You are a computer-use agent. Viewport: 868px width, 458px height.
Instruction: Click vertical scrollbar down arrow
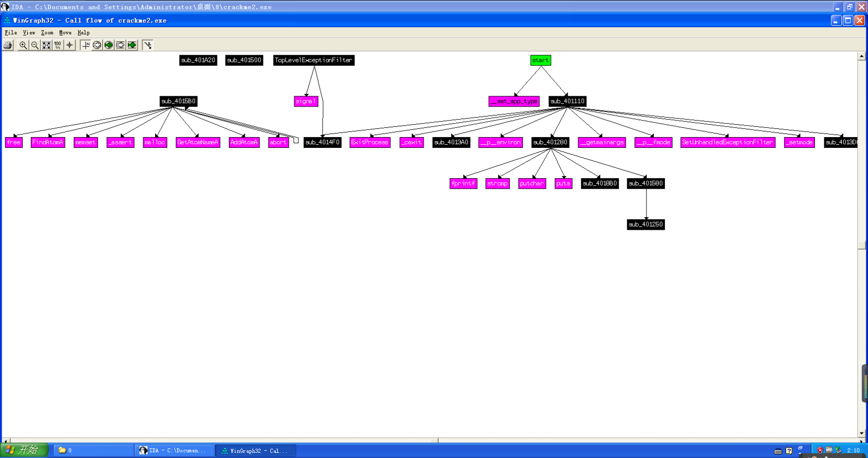point(862,433)
